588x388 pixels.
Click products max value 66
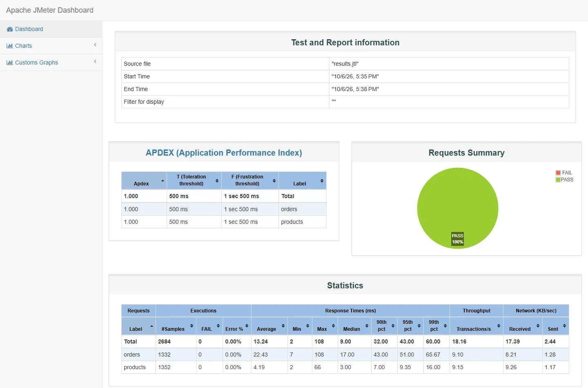318,367
